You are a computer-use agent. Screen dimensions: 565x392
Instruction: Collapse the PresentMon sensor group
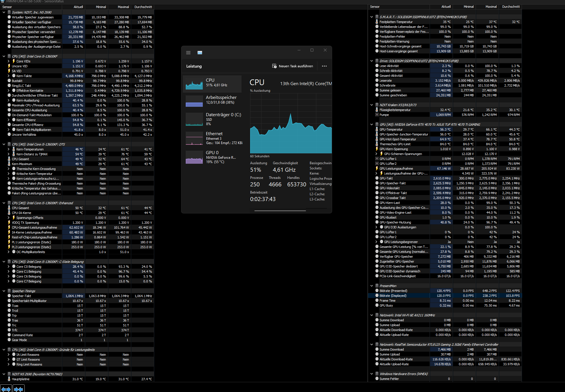coord(371,286)
